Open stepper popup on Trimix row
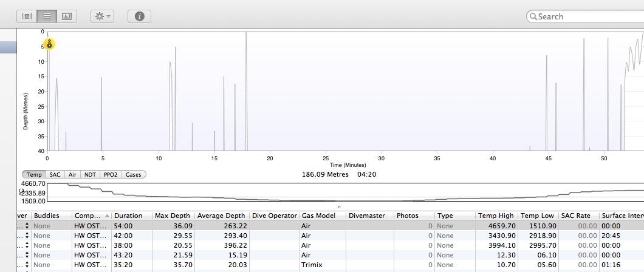This screenshot has height=272, width=644. click(x=27, y=265)
